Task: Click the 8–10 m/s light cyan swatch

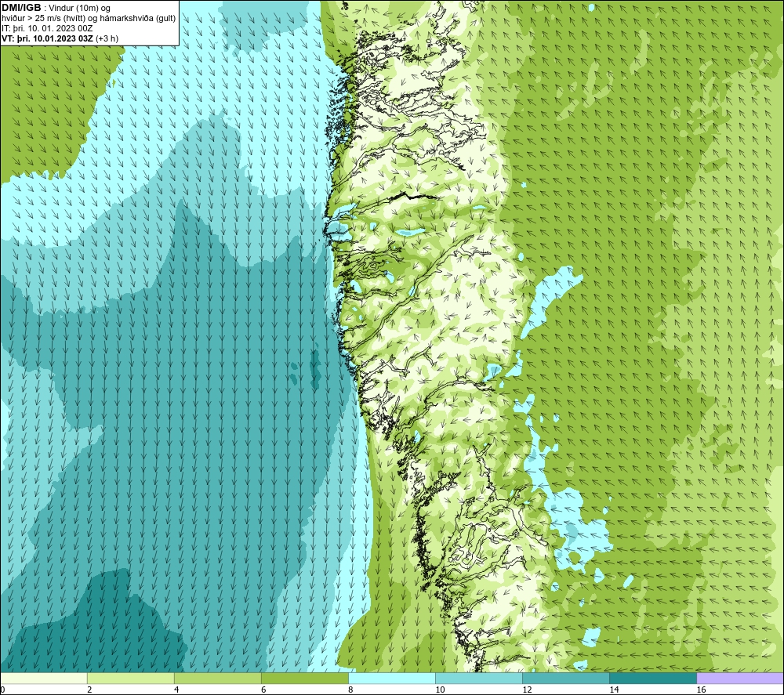Action: click(392, 678)
